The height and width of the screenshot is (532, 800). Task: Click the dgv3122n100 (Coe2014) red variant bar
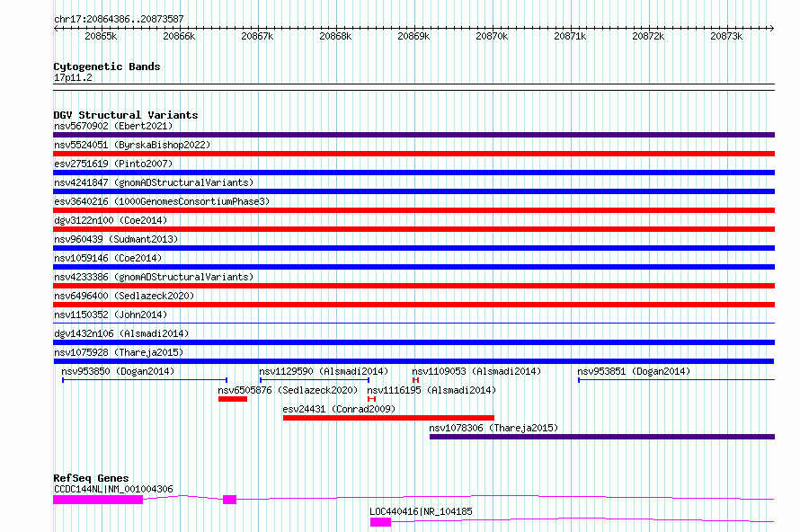(x=413, y=229)
